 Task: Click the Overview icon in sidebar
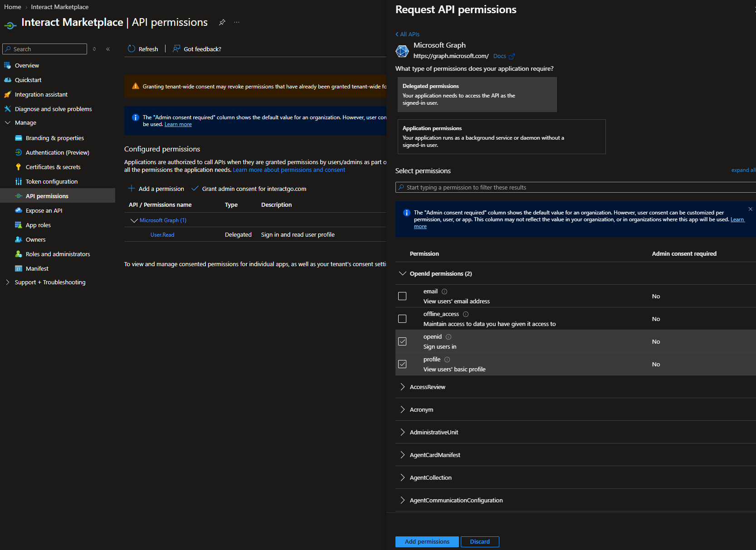tap(7, 65)
